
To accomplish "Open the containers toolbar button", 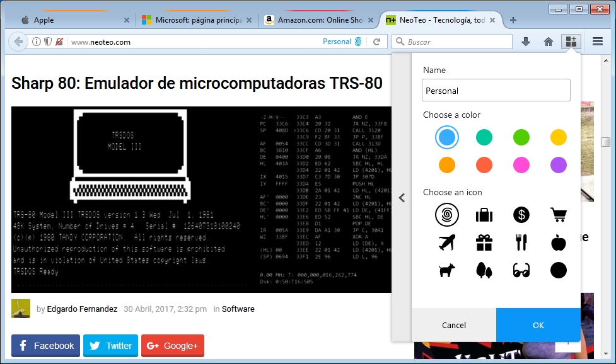I will pos(571,41).
